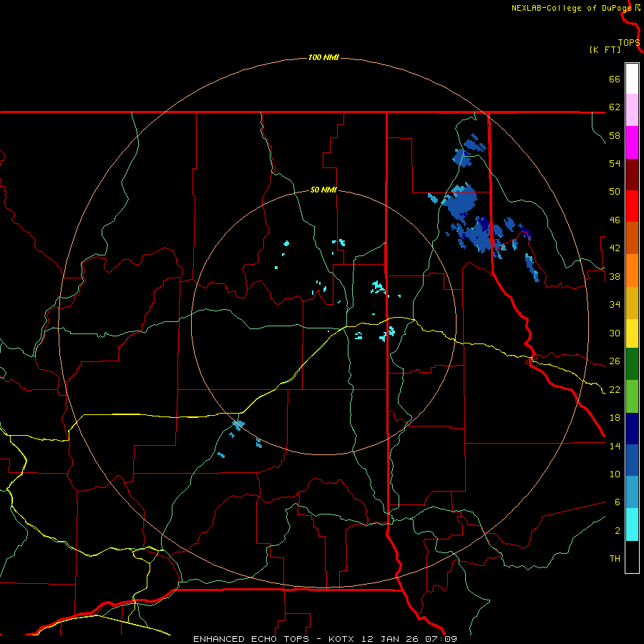The image size is (644, 644).
Task: Click the navy 22 kft legend swatch
Action: click(632, 429)
